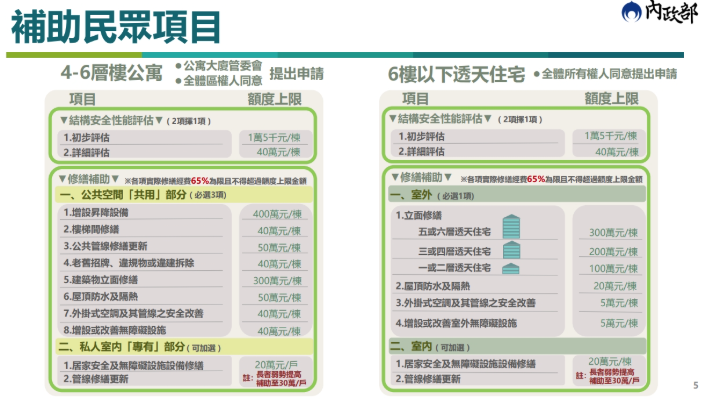Click 結構安全性能評估 heading in the apartment panel
This screenshot has height=403, width=703.
tap(111, 120)
